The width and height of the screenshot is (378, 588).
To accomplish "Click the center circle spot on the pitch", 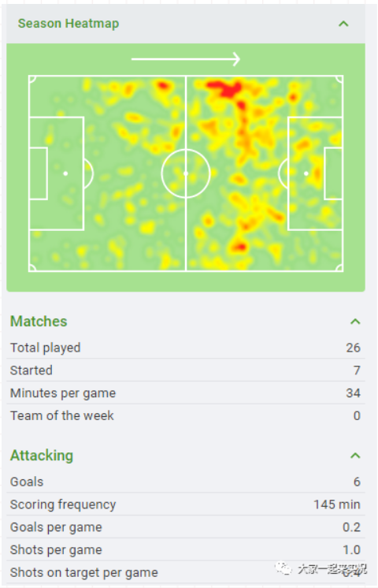I will tap(185, 173).
